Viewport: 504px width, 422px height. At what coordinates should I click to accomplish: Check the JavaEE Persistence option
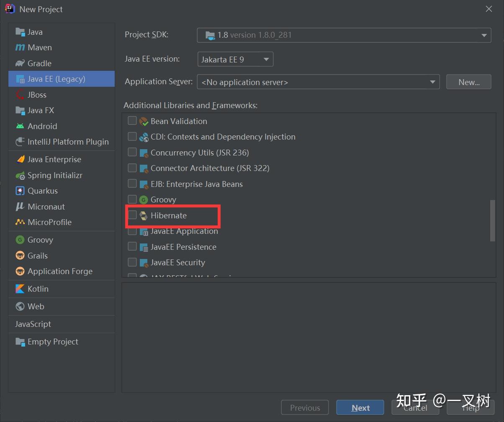tap(133, 246)
